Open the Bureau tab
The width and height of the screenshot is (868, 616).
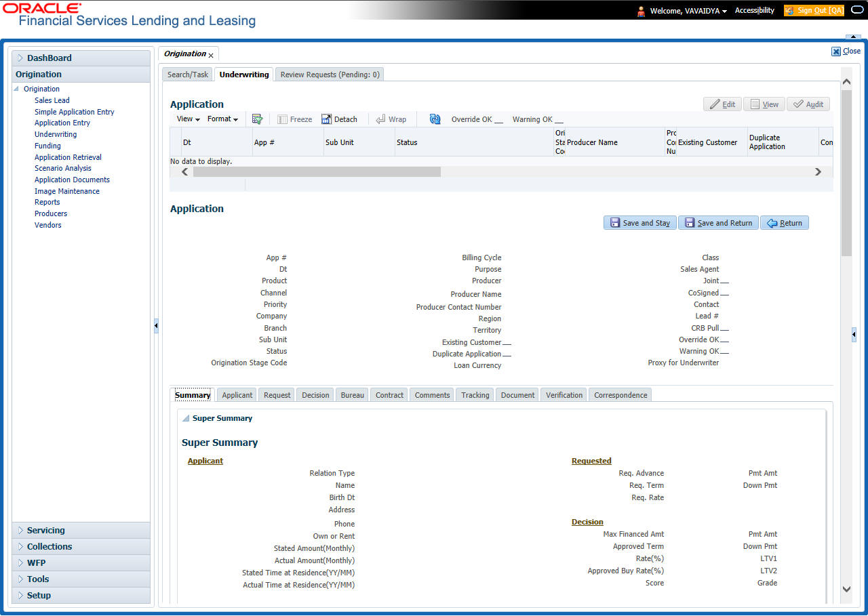353,395
